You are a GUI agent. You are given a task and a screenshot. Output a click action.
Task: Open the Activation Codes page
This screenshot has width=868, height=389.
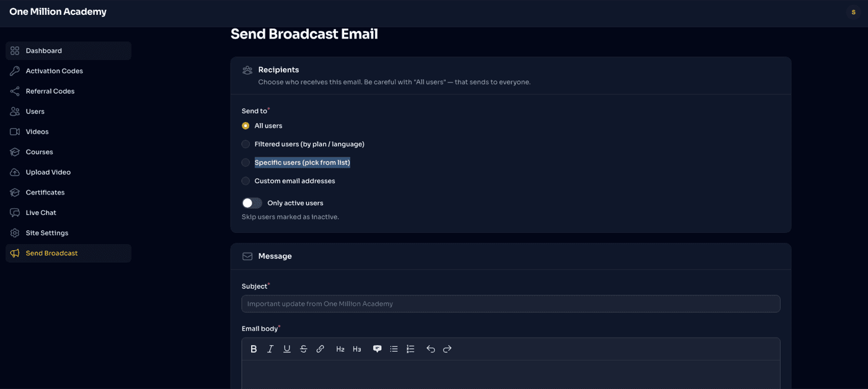pos(68,71)
